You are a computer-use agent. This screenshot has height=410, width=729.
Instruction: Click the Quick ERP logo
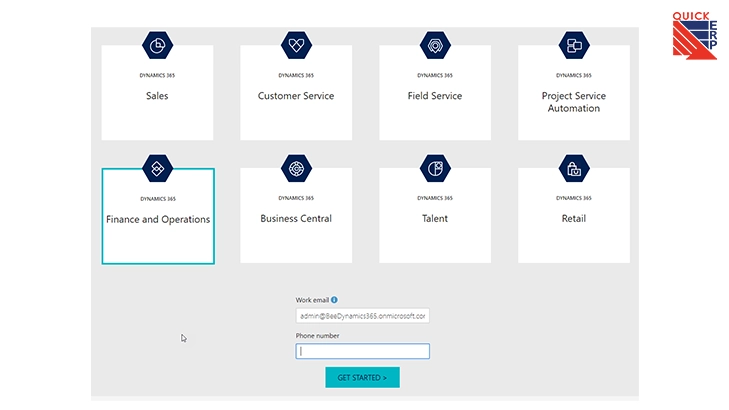tap(695, 36)
